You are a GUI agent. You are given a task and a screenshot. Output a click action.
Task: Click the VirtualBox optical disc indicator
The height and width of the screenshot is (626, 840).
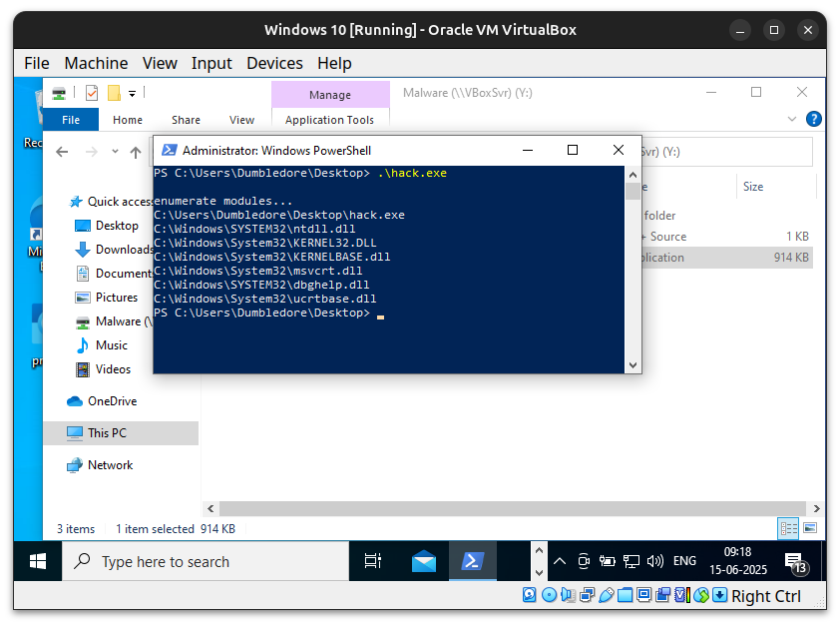pyautogui.click(x=549, y=595)
